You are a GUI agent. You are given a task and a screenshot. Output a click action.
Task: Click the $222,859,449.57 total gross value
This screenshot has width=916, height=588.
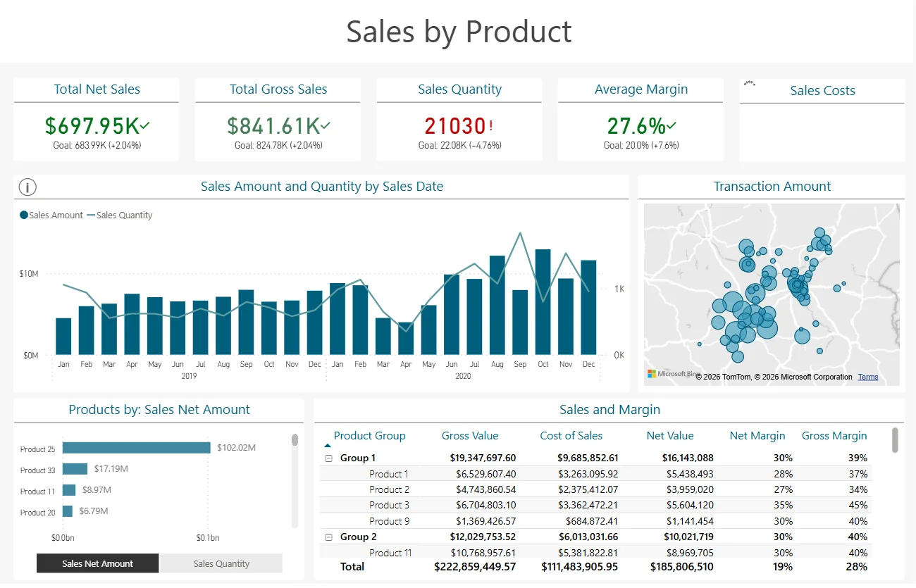click(475, 566)
